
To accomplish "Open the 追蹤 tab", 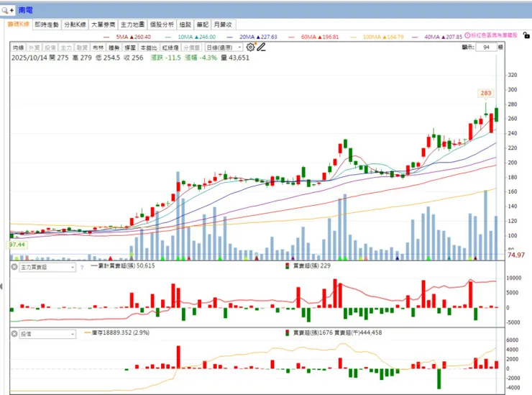I will coord(185,24).
